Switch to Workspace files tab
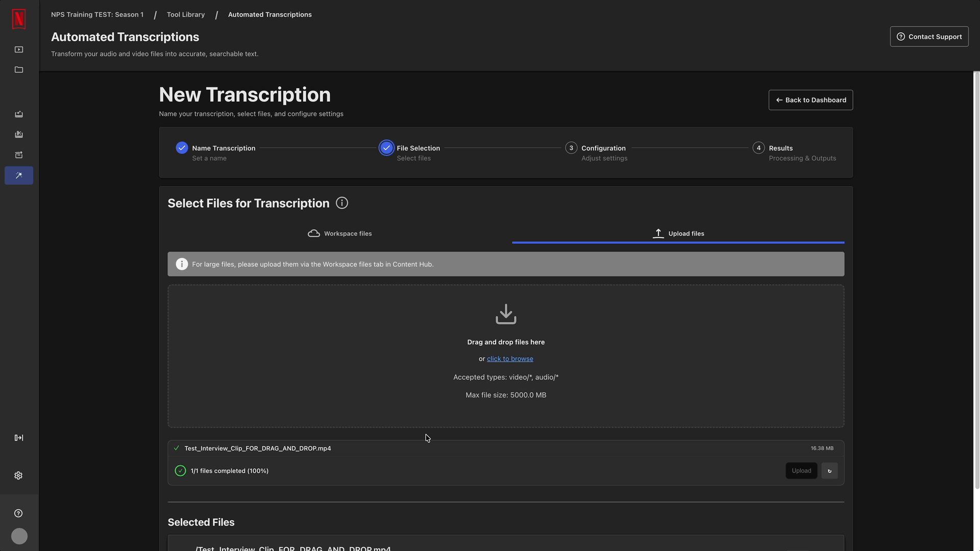 pyautogui.click(x=340, y=234)
